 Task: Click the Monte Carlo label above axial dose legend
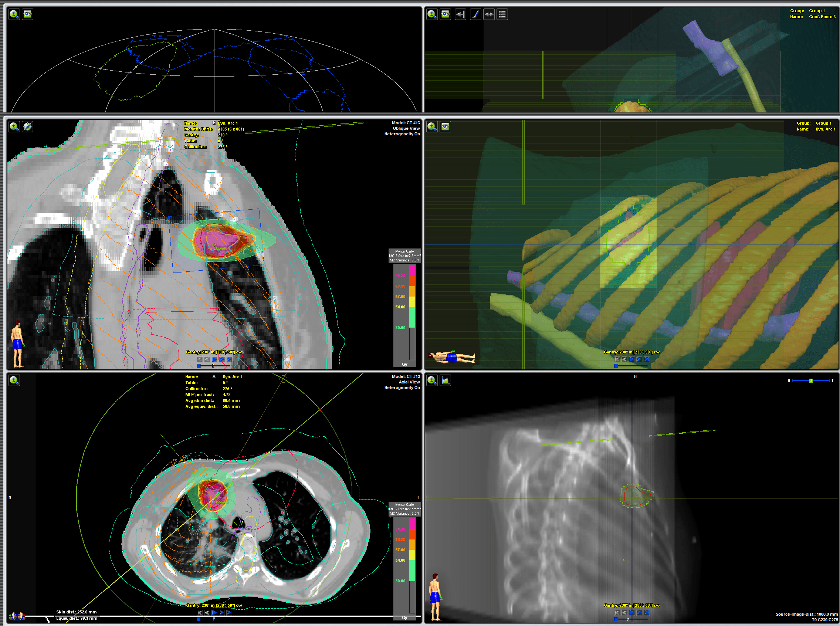tap(404, 505)
